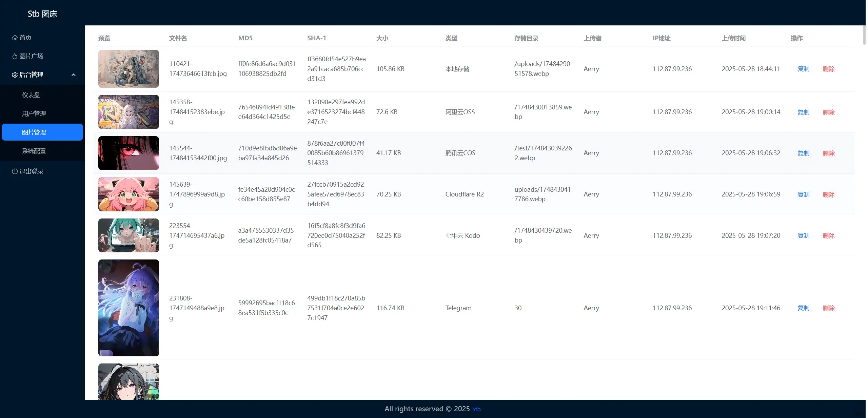This screenshot has width=868, height=418.
Task: Open the pink-haired girl preview thumbnail
Action: tap(129, 194)
